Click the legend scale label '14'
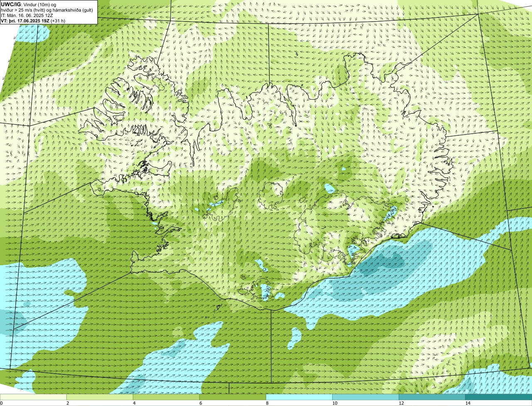Image resolution: width=532 pixels, height=406 pixels. coord(468,403)
